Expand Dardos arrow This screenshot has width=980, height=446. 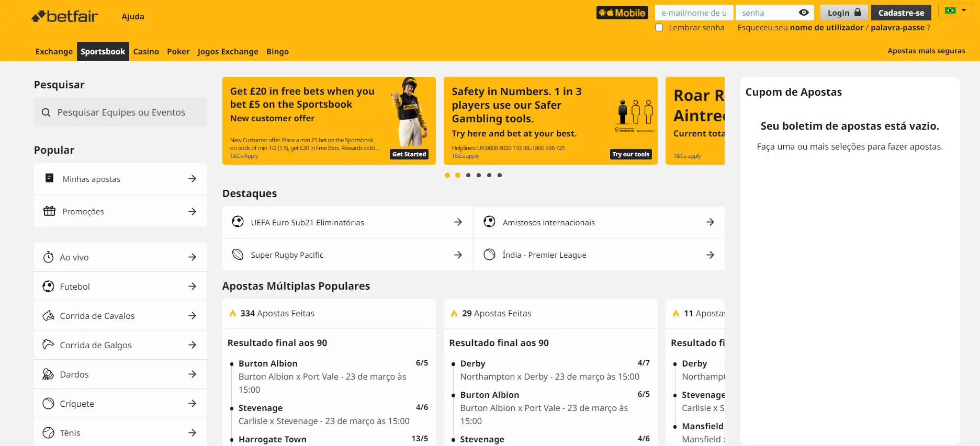193,374
